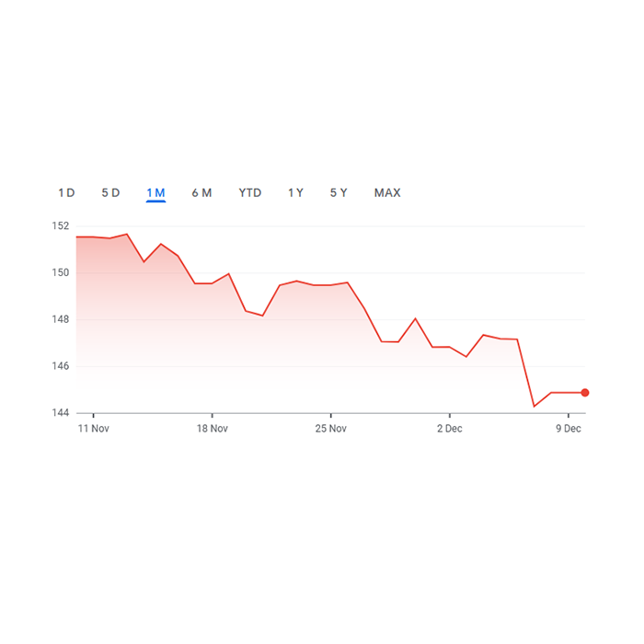Click the 152 y-axis value

(x=61, y=226)
